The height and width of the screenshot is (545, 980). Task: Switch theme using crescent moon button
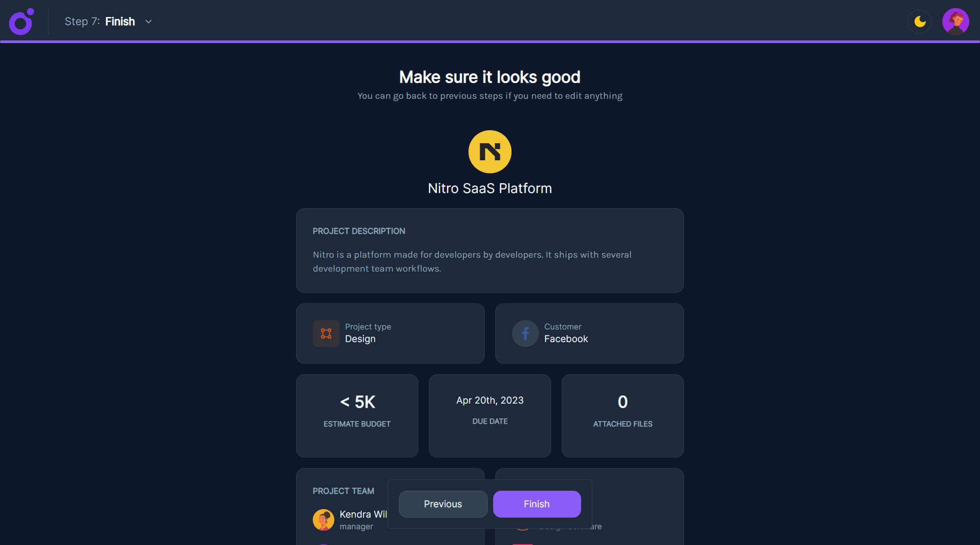coord(919,21)
